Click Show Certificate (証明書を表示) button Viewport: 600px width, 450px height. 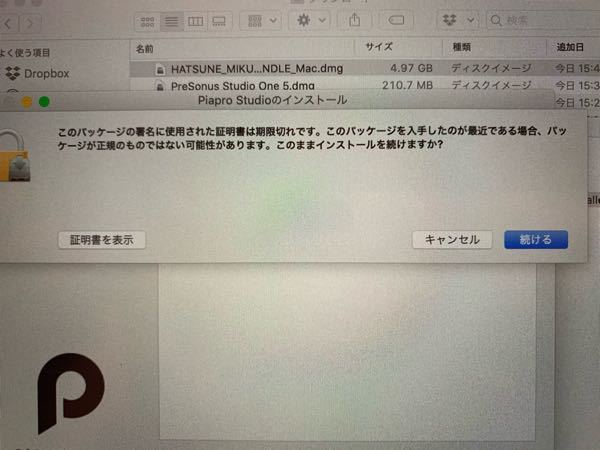point(102,240)
